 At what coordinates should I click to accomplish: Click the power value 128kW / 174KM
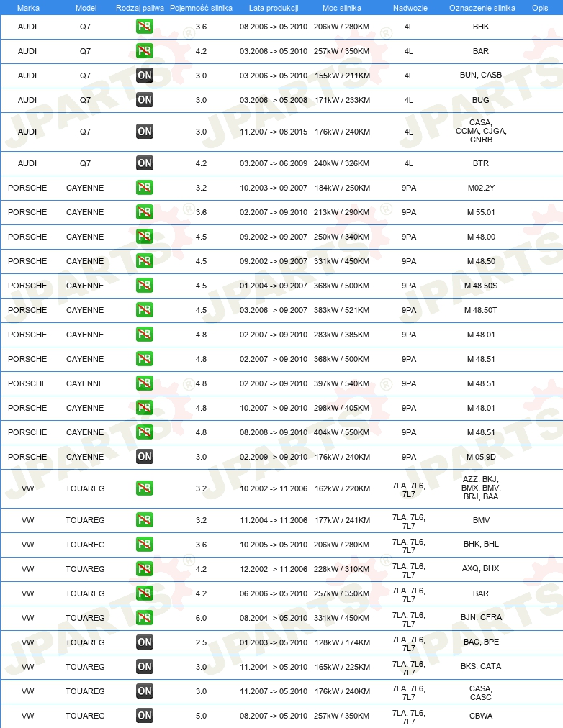click(342, 642)
